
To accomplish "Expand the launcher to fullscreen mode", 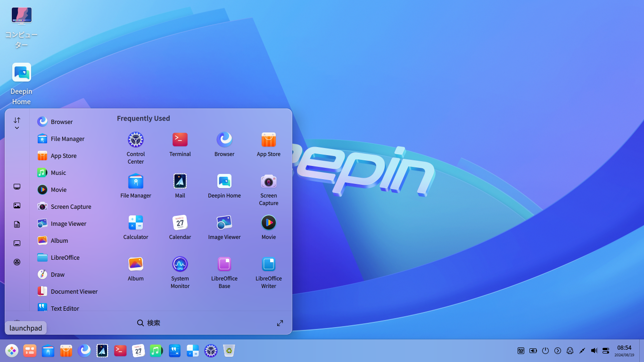I will click(280, 323).
